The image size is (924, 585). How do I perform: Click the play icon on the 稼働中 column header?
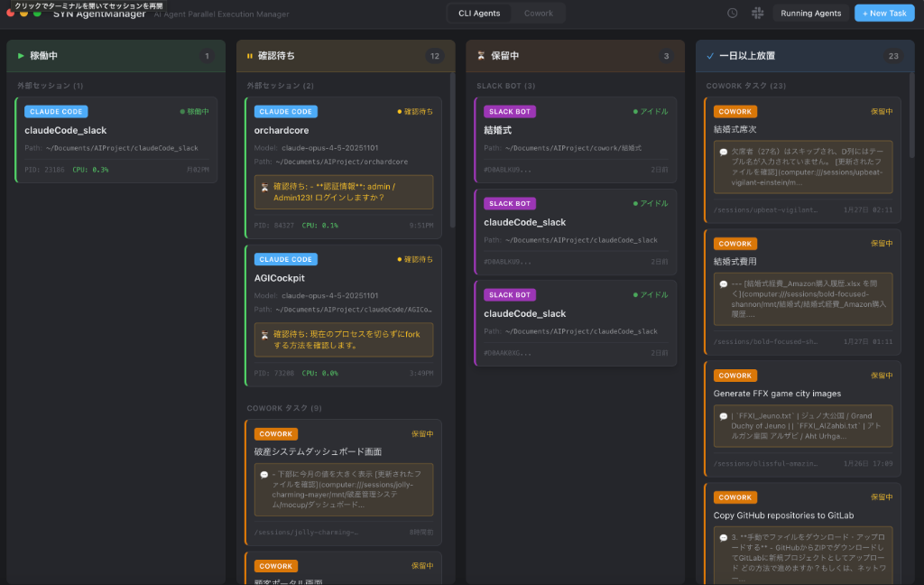coord(22,55)
